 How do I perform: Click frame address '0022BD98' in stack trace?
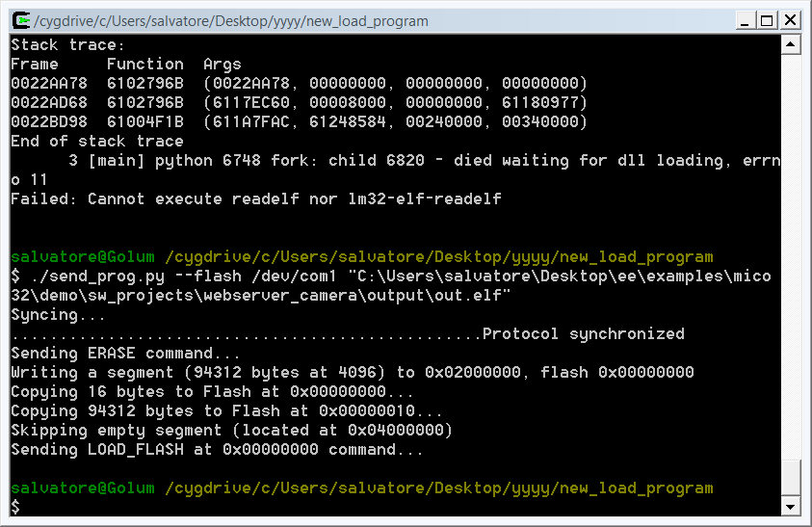pyautogui.click(x=49, y=121)
